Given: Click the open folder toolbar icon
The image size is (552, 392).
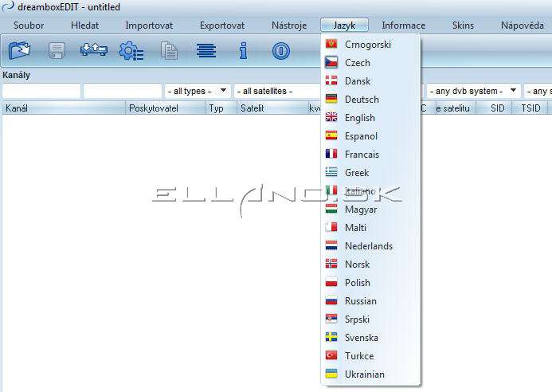Looking at the screenshot, I should (19, 50).
